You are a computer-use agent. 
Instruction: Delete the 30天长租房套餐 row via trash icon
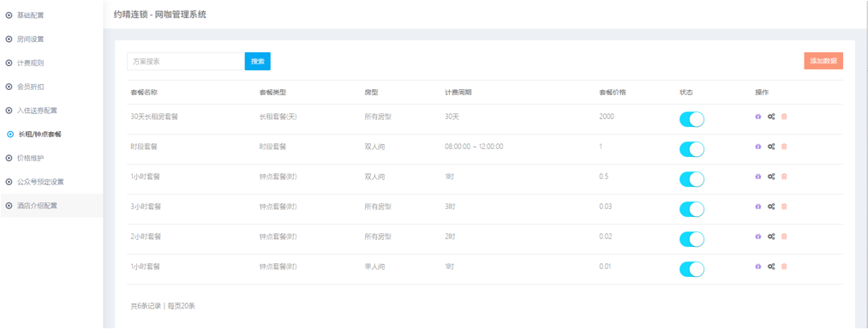tap(784, 117)
